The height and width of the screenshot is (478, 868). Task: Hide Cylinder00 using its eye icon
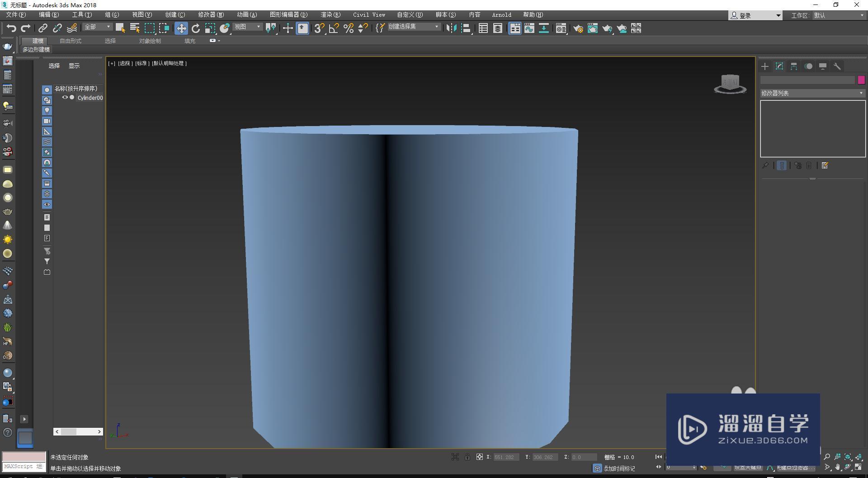pos(65,98)
